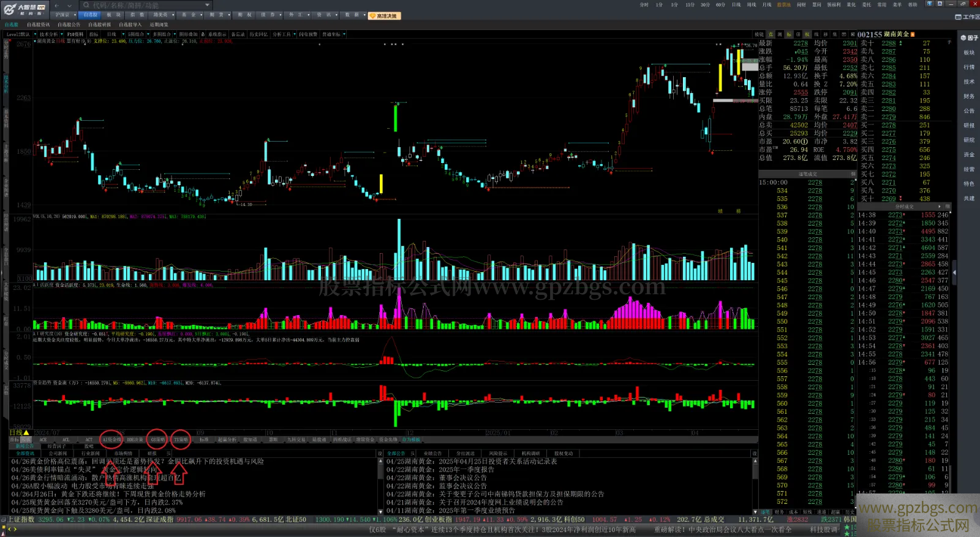980x537 pixels.
Task: Open the 委托 trading item
Action: [x=867, y=5]
